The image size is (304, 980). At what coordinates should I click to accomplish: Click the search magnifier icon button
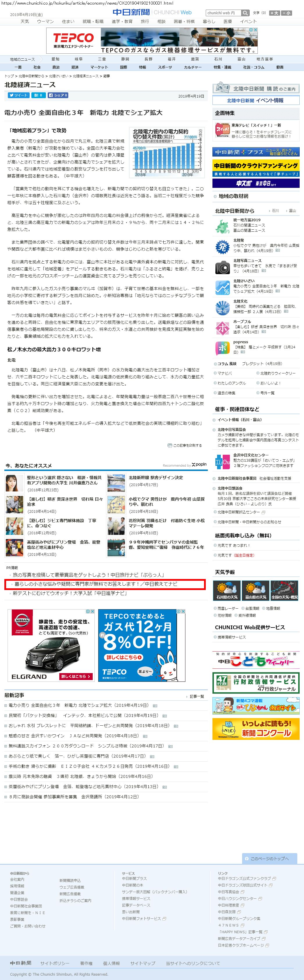[x=246, y=13]
